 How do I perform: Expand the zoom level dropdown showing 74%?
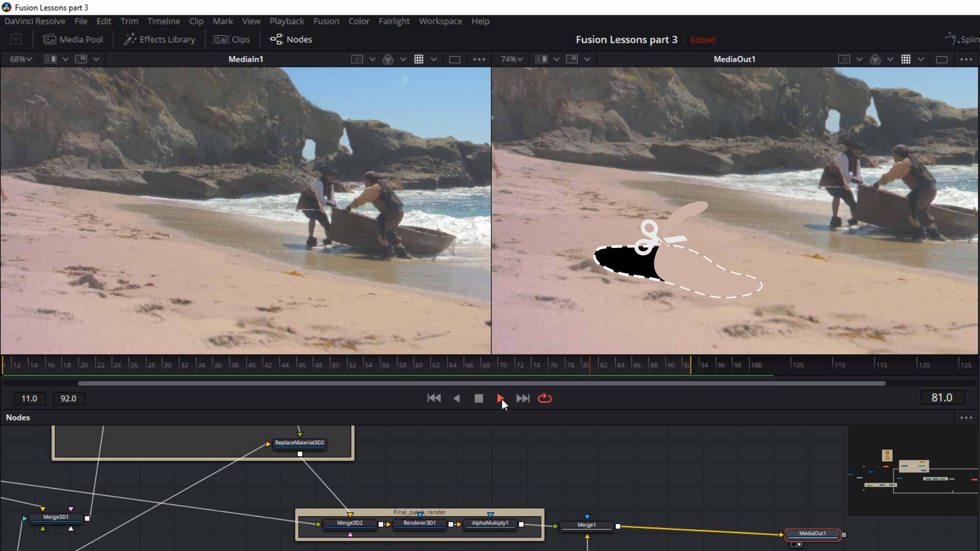click(x=511, y=59)
